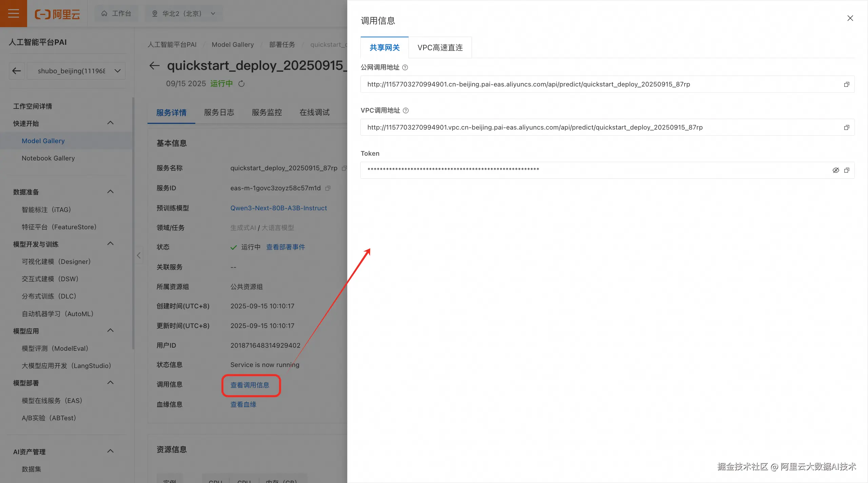
Task: Click the Aliyun logo
Action: pos(57,14)
